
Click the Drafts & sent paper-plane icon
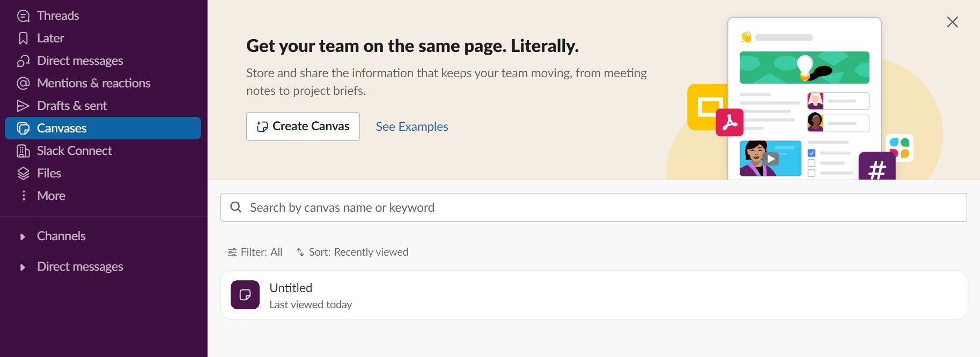[x=23, y=106]
